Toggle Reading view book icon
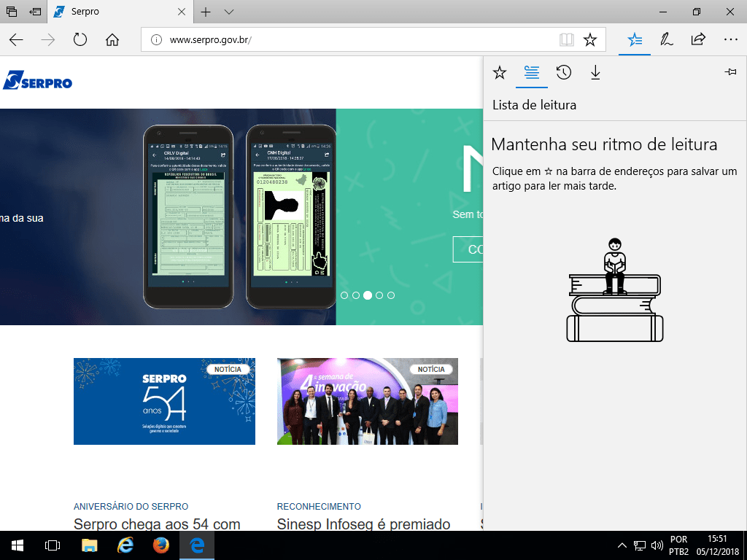The width and height of the screenshot is (747, 560). click(x=567, y=40)
